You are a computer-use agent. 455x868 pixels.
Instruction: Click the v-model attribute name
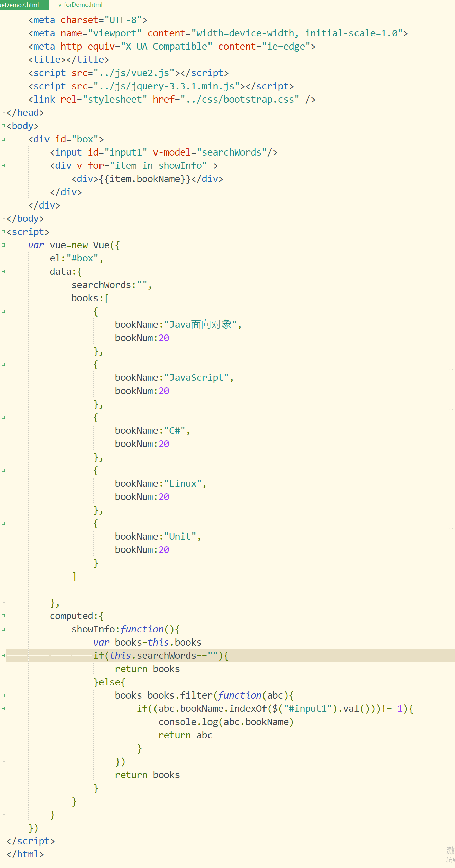pos(172,152)
